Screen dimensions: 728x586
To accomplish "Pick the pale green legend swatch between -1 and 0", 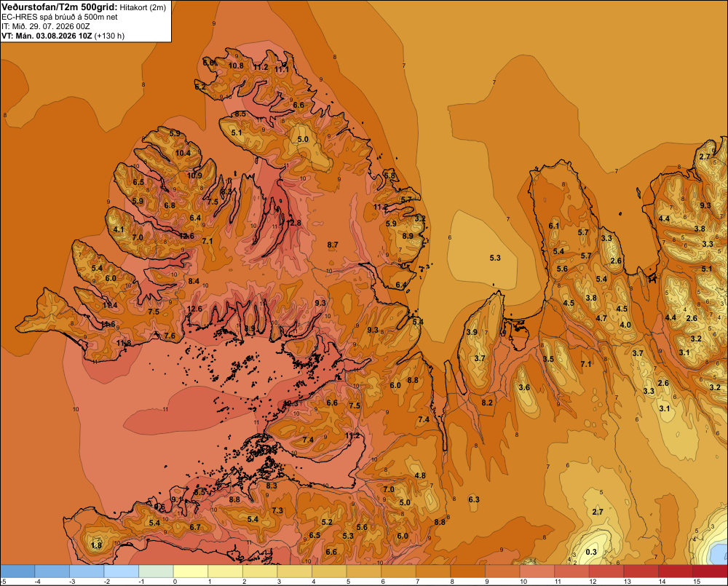I will (x=156, y=571).
